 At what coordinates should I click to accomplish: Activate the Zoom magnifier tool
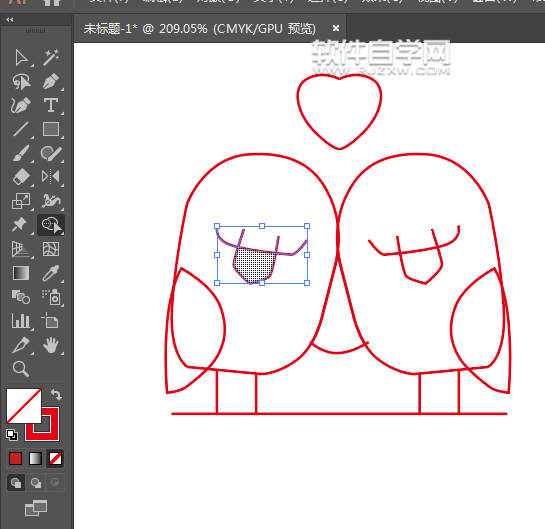21,368
